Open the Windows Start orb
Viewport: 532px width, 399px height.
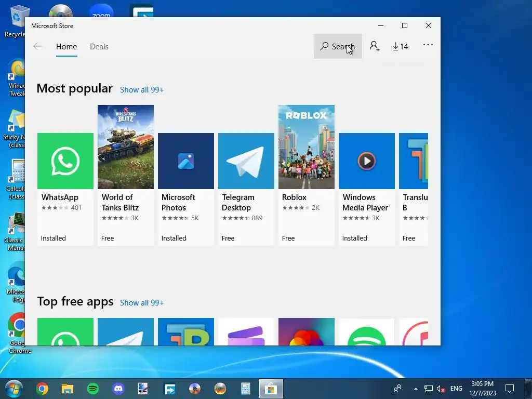tap(14, 389)
